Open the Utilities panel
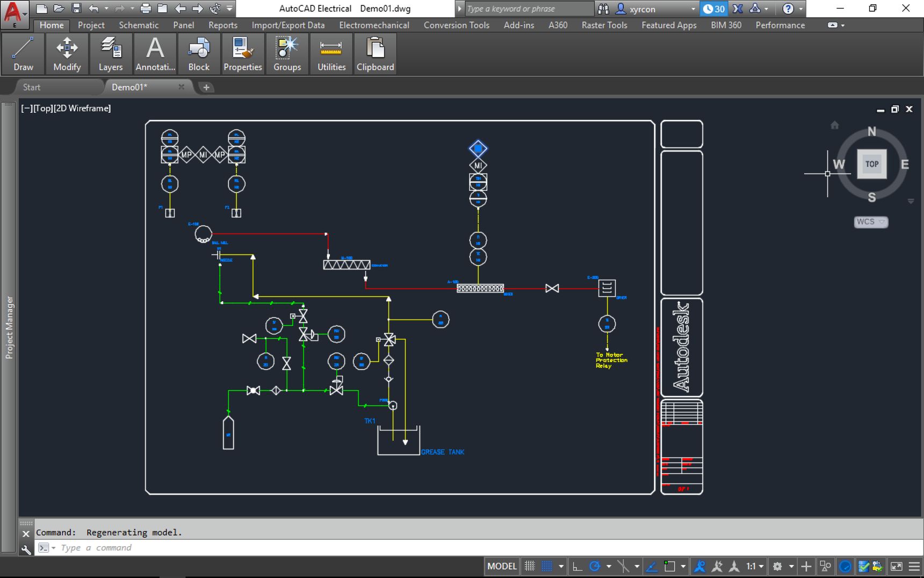Image resolution: width=924 pixels, height=578 pixels. (331, 53)
